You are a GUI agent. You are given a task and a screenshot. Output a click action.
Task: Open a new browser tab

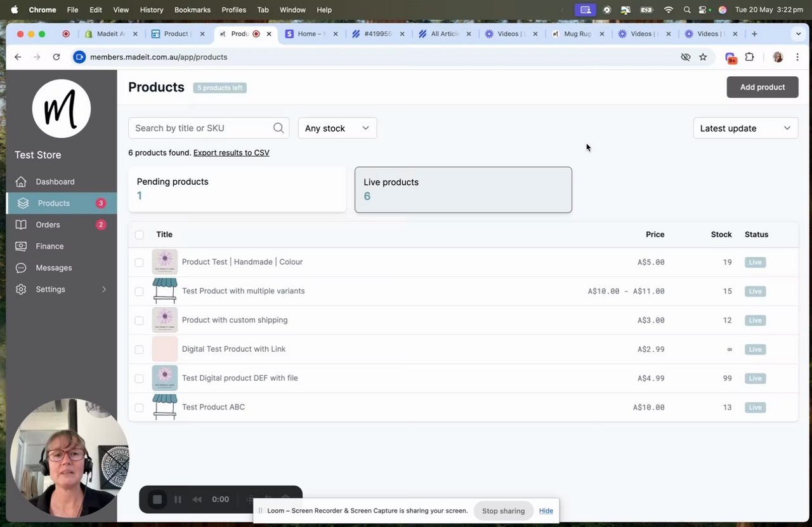click(754, 34)
